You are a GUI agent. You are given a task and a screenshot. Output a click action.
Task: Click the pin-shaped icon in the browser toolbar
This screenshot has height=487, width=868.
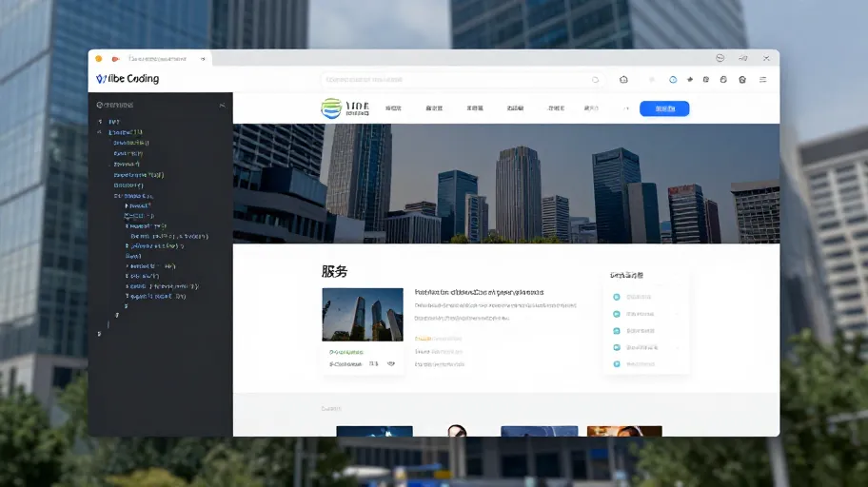click(690, 80)
